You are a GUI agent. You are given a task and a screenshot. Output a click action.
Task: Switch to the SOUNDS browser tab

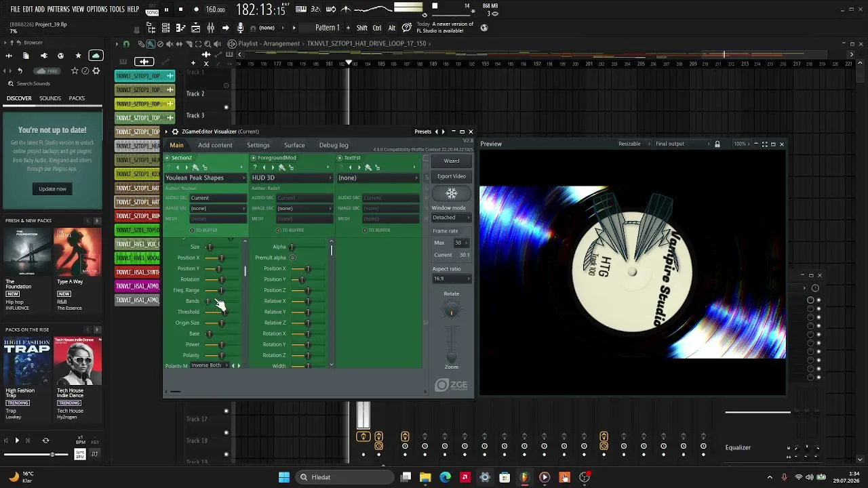click(50, 98)
